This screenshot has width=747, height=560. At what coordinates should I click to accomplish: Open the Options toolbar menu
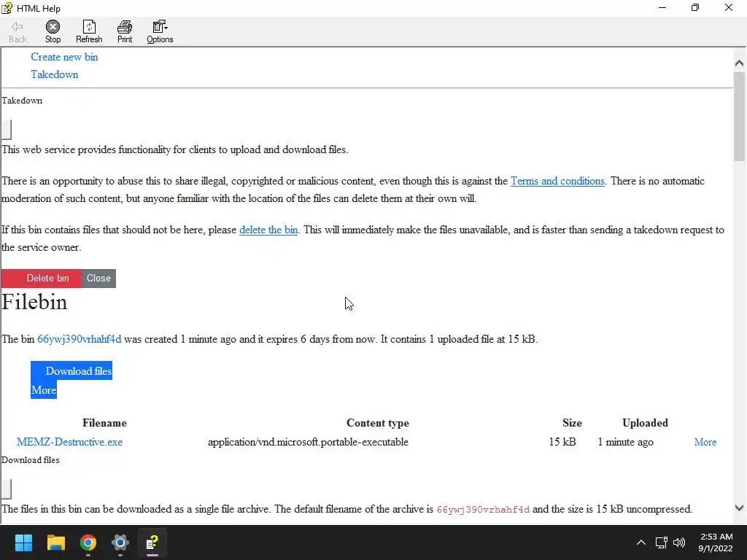pos(160,32)
